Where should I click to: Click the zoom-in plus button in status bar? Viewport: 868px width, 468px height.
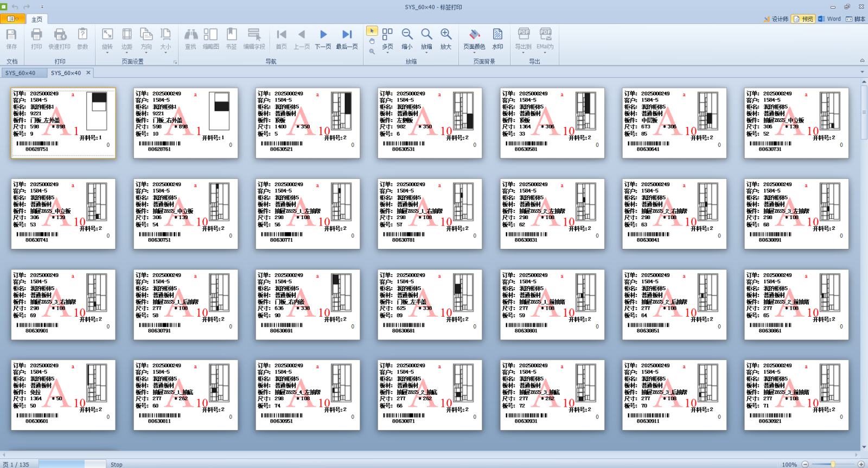[x=861, y=464]
